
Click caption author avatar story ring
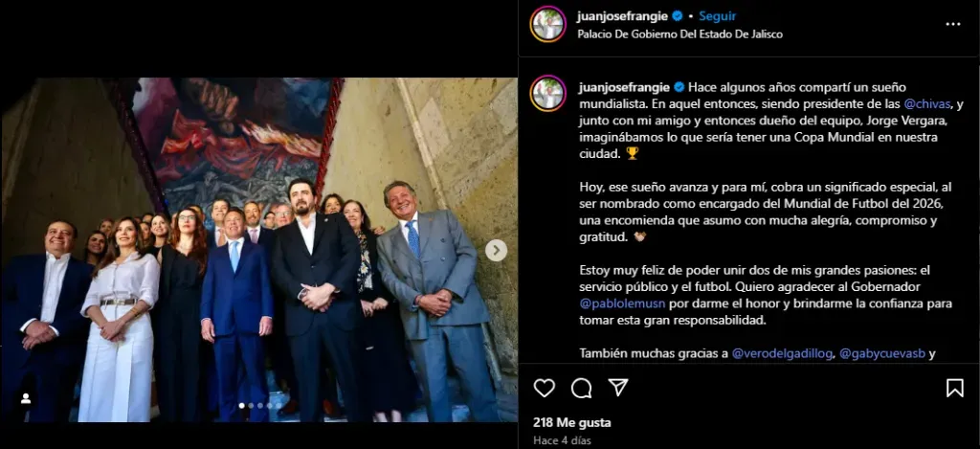point(548,93)
